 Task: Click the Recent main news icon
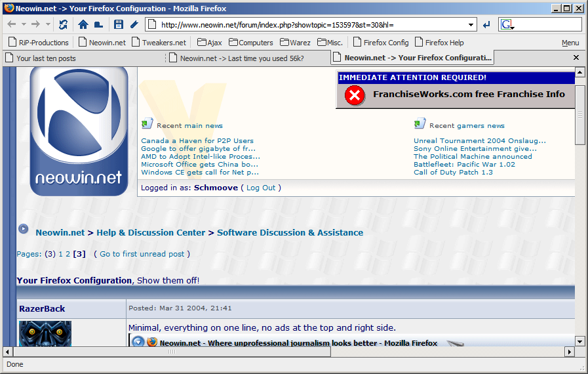(x=147, y=123)
